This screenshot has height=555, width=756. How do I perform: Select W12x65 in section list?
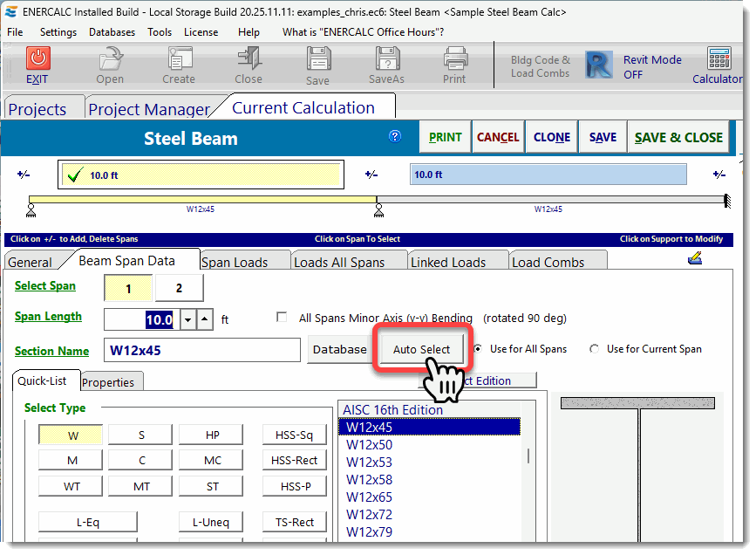pos(429,497)
